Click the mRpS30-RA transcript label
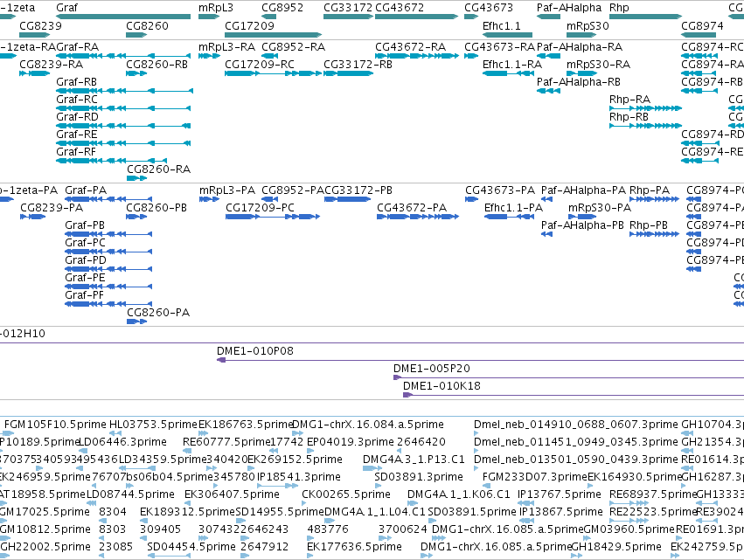 [x=598, y=65]
